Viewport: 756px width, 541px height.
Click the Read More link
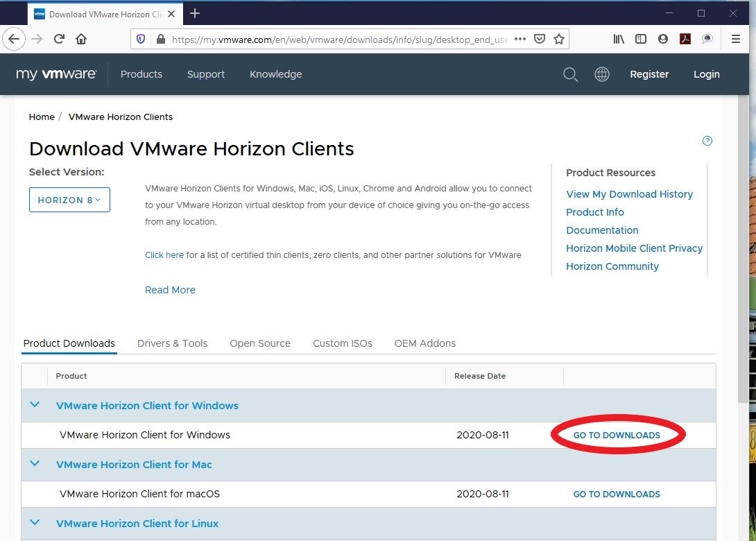[x=170, y=290]
